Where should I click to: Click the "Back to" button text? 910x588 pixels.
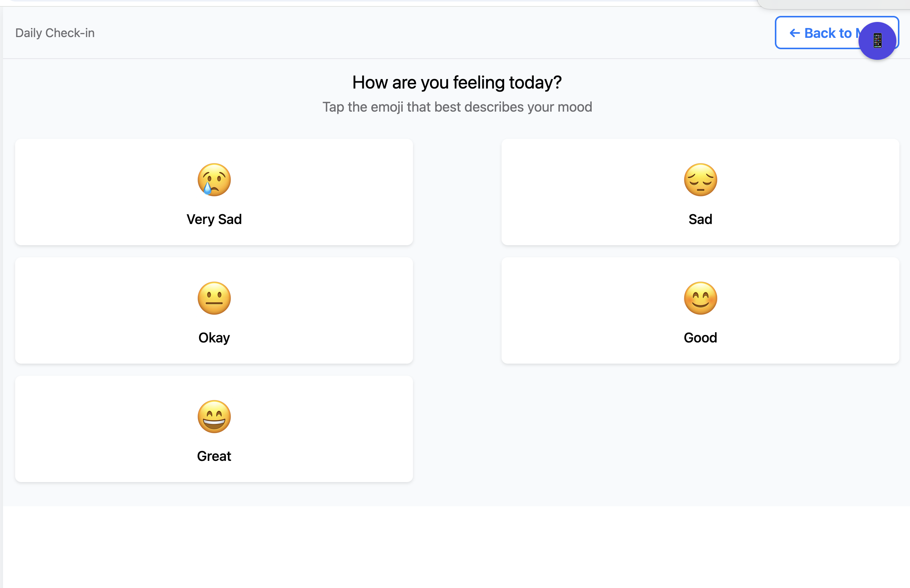(x=827, y=33)
